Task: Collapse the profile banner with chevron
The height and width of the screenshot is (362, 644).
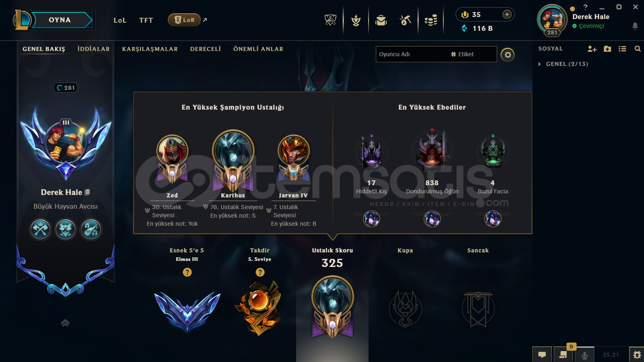Action: [x=65, y=323]
